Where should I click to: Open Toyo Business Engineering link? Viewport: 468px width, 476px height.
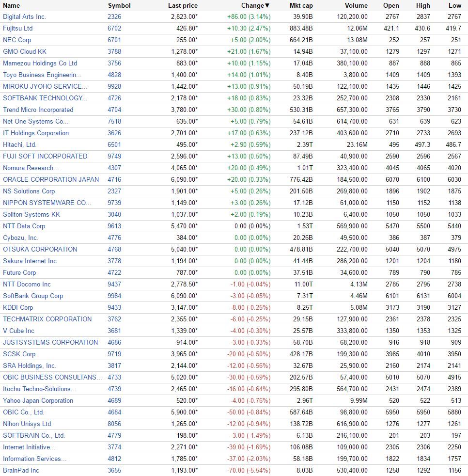click(42, 75)
